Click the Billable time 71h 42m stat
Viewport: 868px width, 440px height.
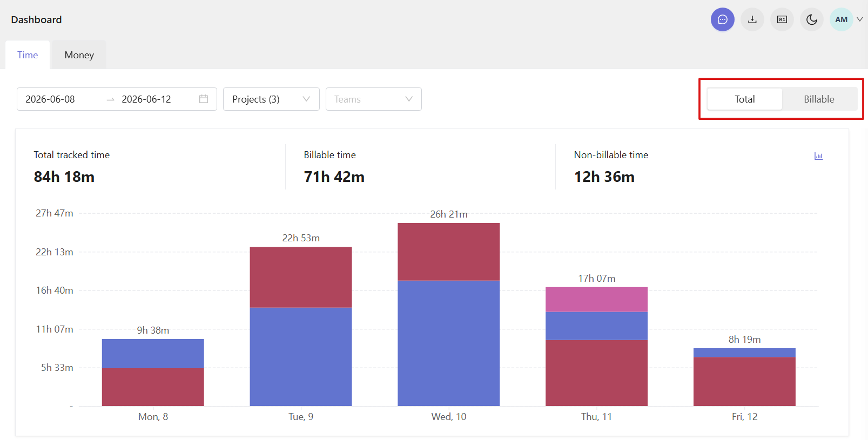click(x=334, y=167)
